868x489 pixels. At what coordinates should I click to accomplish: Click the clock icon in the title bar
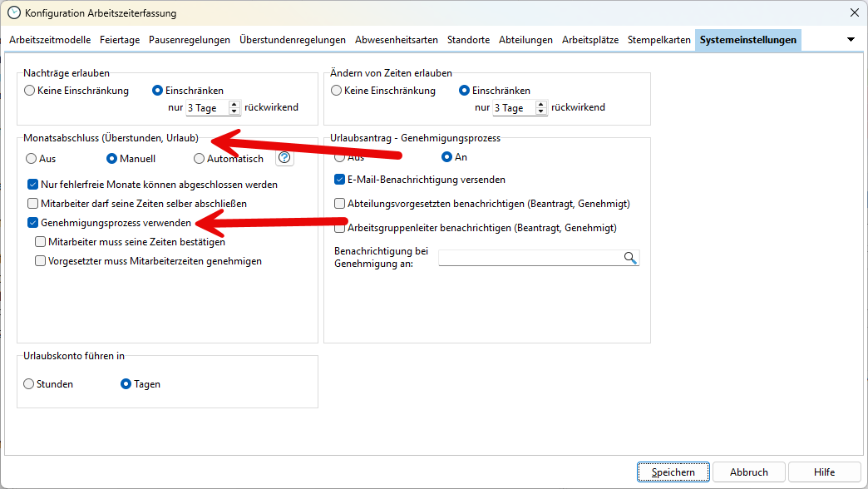pyautogui.click(x=13, y=12)
